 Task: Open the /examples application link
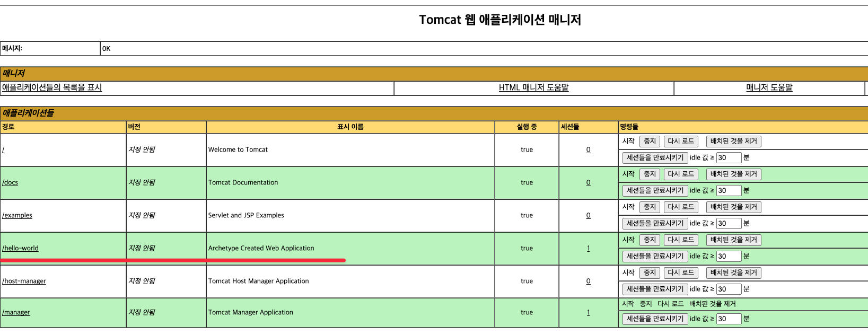pos(17,215)
